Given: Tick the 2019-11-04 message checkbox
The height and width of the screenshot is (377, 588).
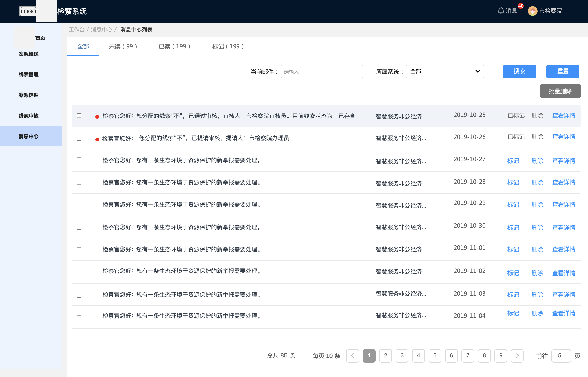Looking at the screenshot, I should [x=79, y=318].
